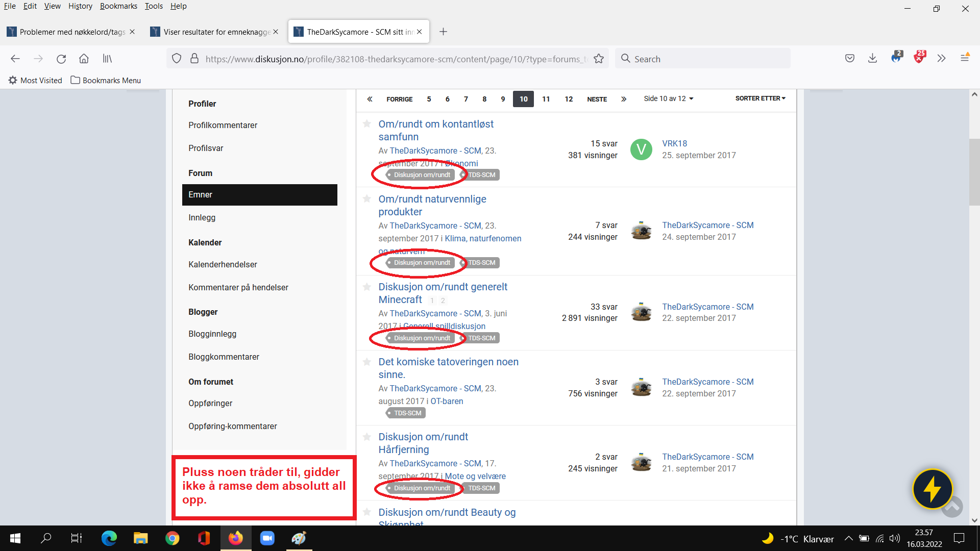
Task: Switch to 'Problemer med nøkkelord/tags' tab
Action: coord(71,32)
